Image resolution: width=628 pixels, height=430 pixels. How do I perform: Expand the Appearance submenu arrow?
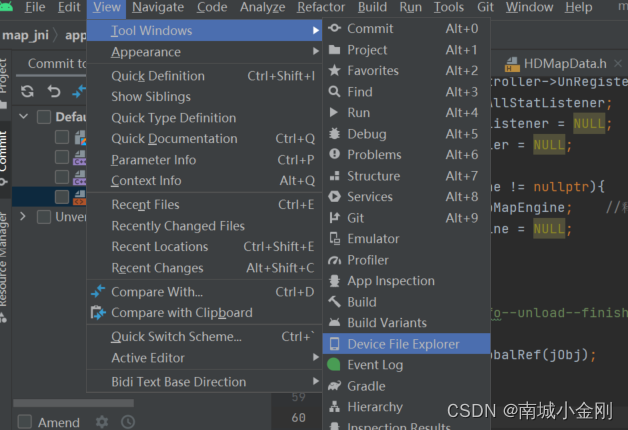click(316, 51)
